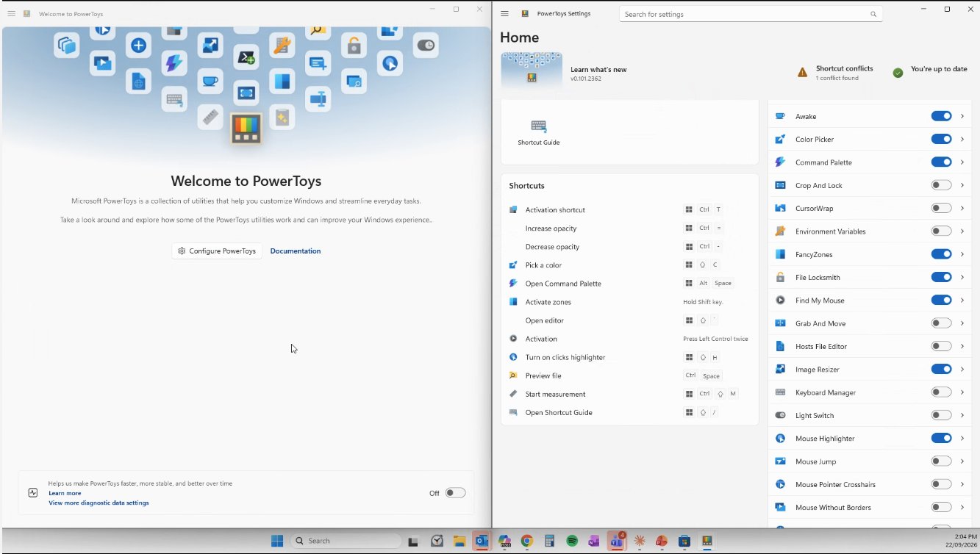Image resolution: width=980 pixels, height=554 pixels.
Task: Click the Preview file shortcut row
Action: pos(629,376)
